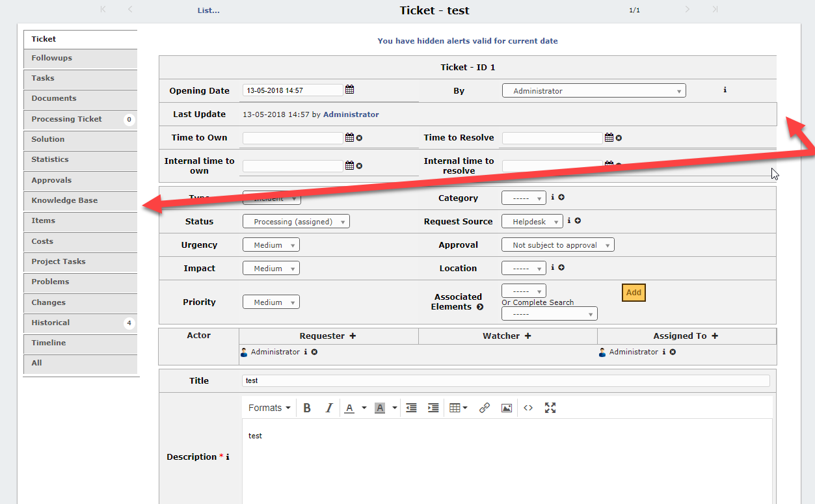
Task: Open the calendar picker for Opening Date
Action: (x=349, y=89)
